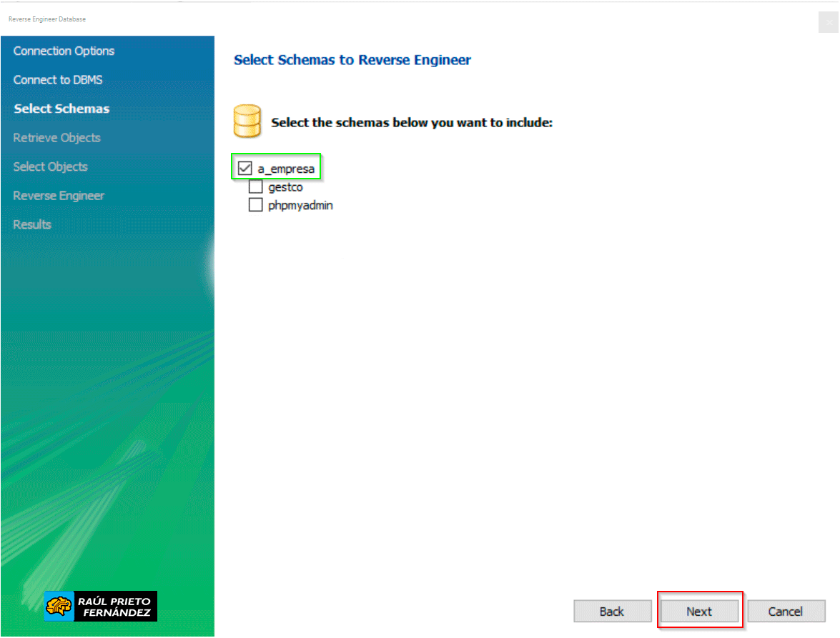Image resolution: width=840 pixels, height=638 pixels.
Task: Go to the Connection Options step
Action: coord(64,51)
